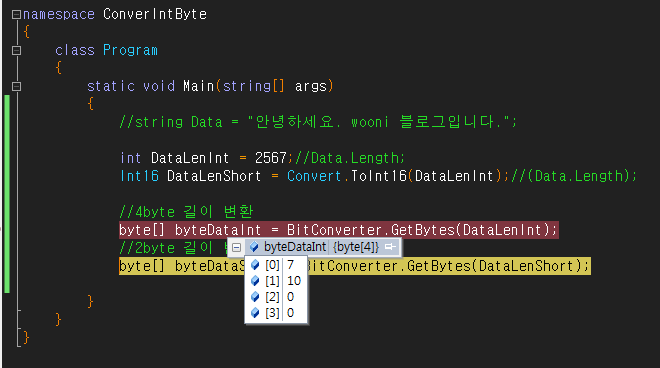Click the Main method name

point(199,86)
